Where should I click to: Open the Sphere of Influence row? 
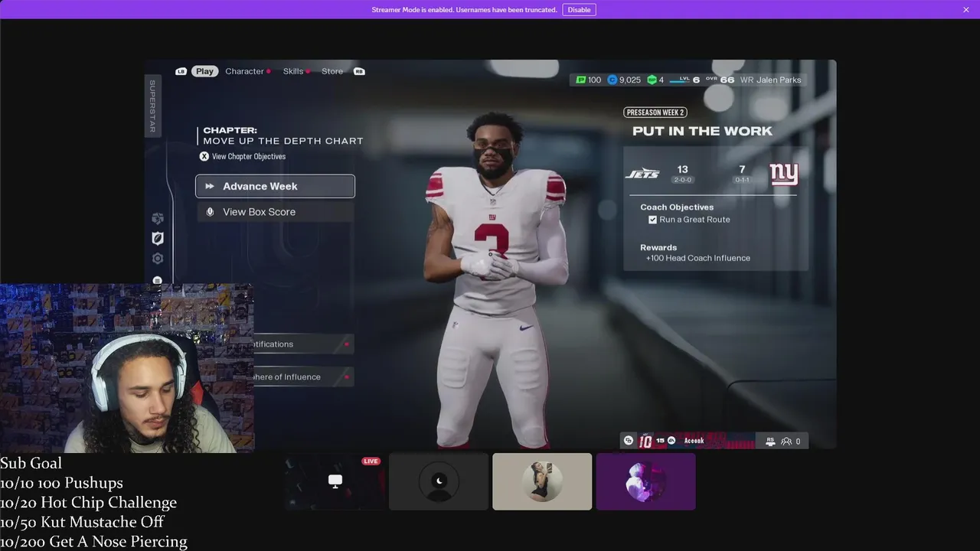303,377
